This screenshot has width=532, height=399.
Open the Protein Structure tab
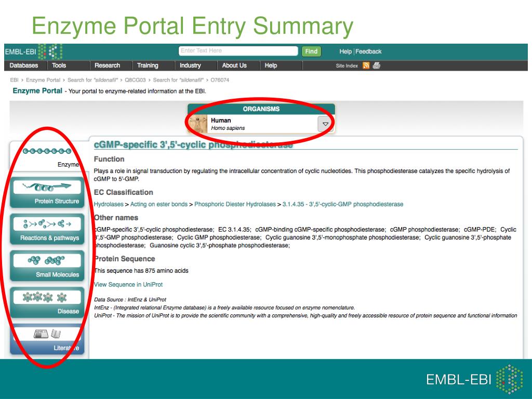(47, 192)
